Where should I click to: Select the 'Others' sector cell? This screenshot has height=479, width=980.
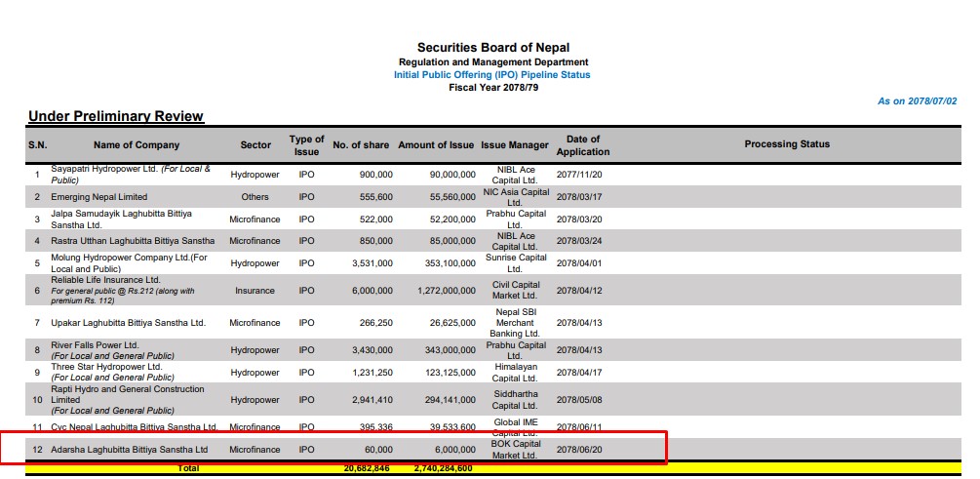coord(255,197)
